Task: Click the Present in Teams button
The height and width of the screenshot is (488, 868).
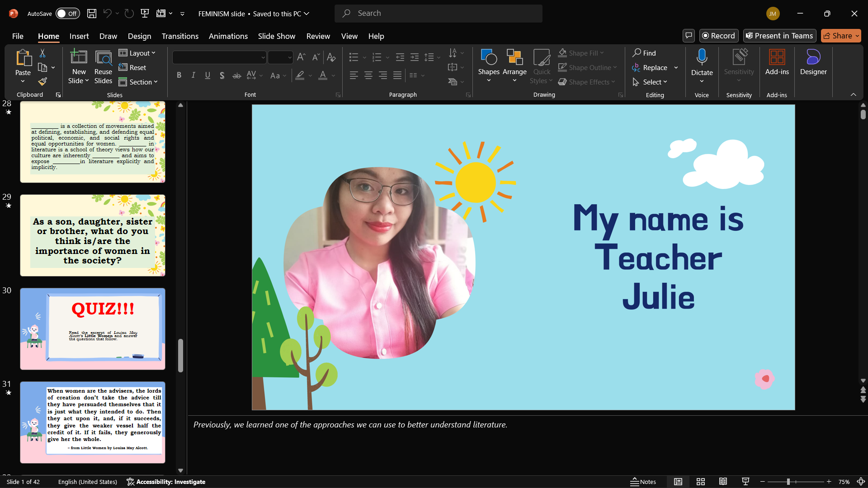Action: coord(779,36)
